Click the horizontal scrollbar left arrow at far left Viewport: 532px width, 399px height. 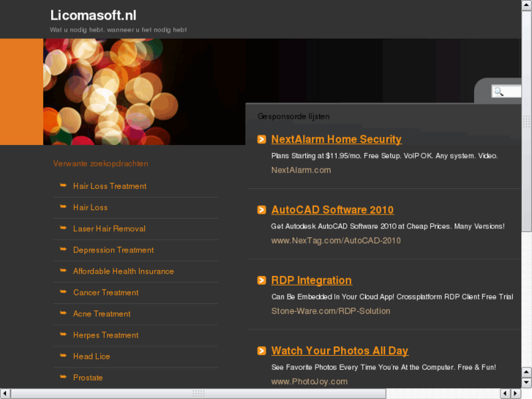(x=5, y=394)
